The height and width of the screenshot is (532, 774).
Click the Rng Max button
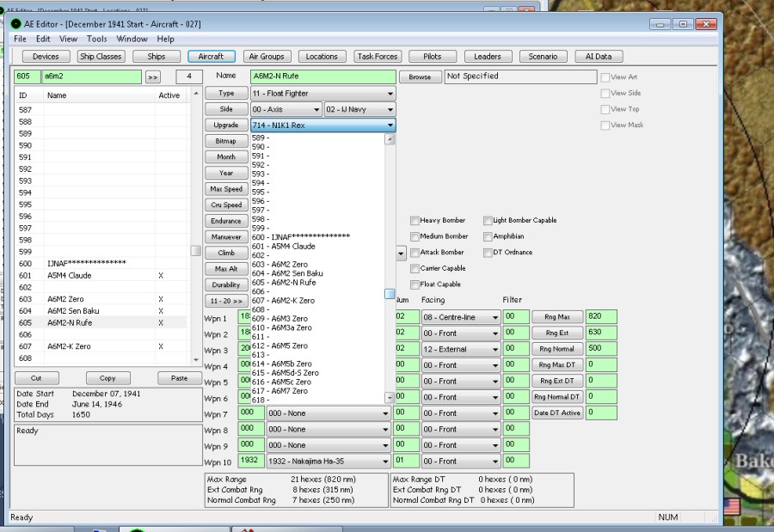(x=556, y=317)
